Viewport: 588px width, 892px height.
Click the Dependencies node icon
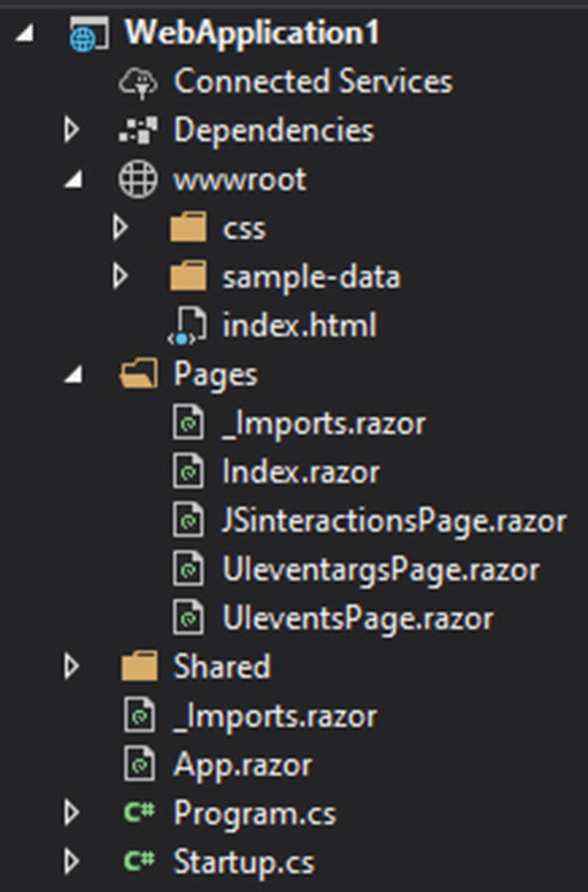pos(138,130)
